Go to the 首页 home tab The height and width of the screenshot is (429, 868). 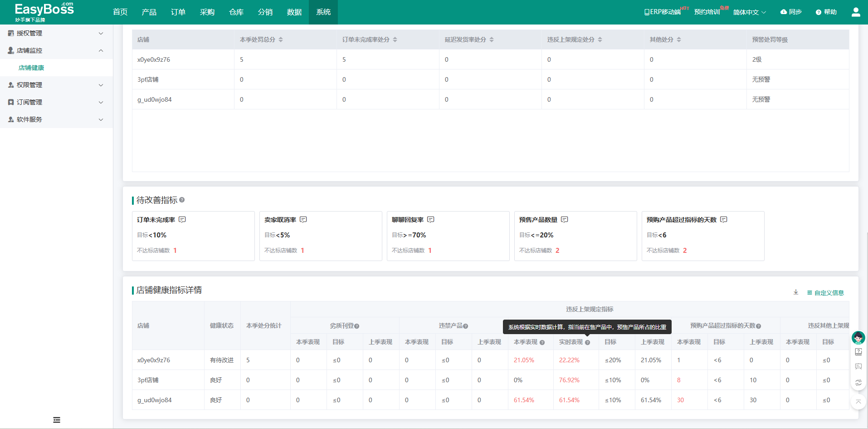pos(120,12)
